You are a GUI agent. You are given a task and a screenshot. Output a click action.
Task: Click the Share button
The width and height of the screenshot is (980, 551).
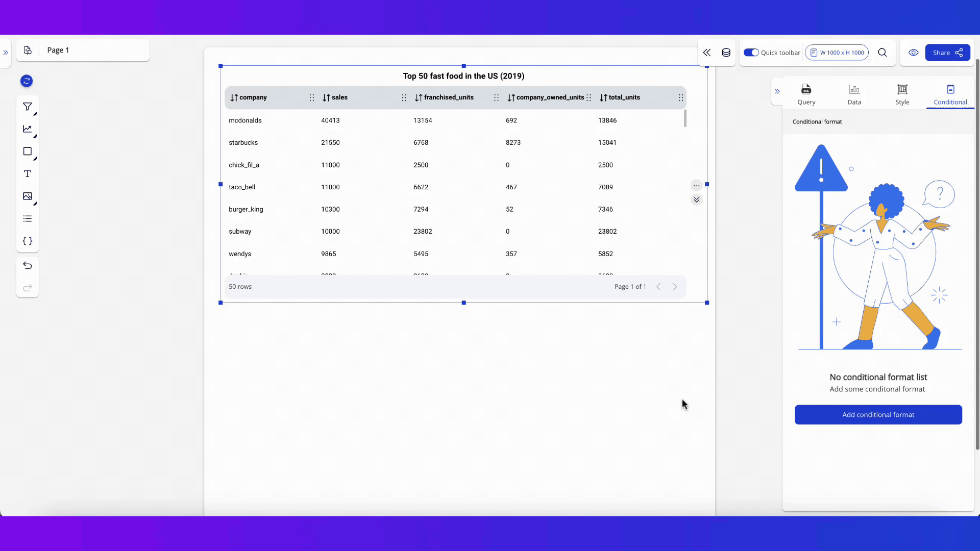pos(947,53)
